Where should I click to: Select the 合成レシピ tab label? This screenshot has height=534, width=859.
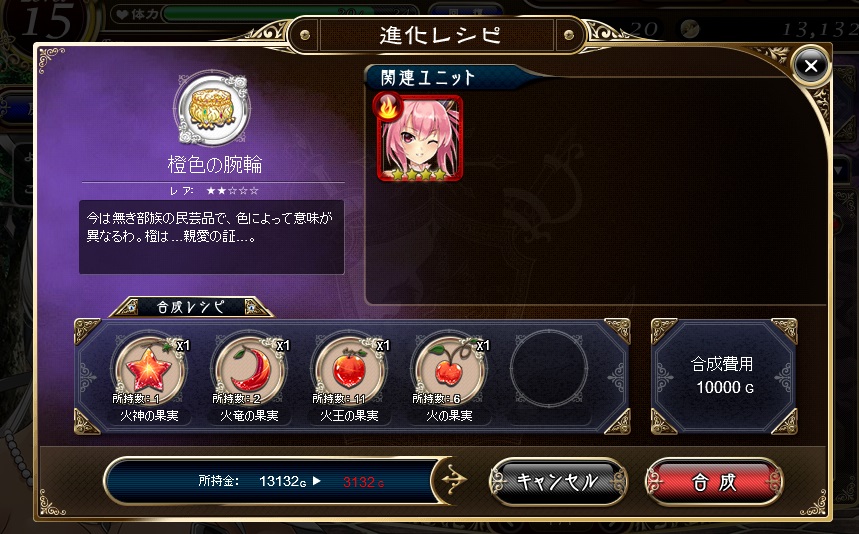tap(191, 307)
